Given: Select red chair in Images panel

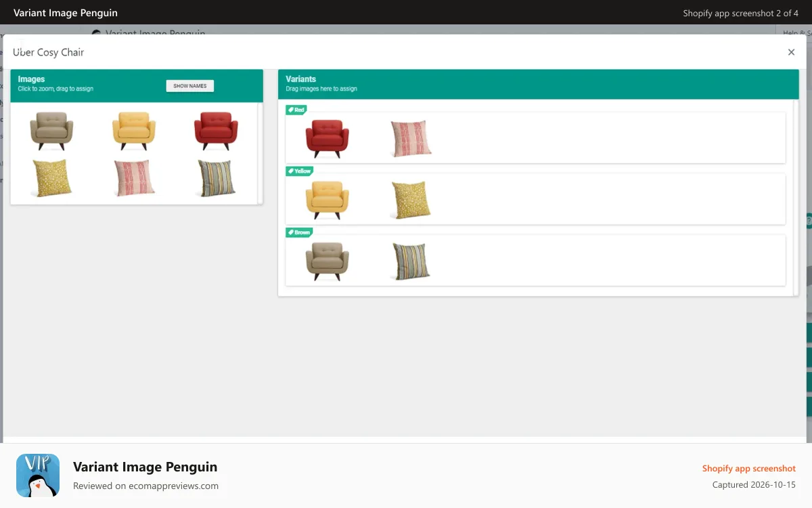Looking at the screenshot, I should click(x=216, y=131).
